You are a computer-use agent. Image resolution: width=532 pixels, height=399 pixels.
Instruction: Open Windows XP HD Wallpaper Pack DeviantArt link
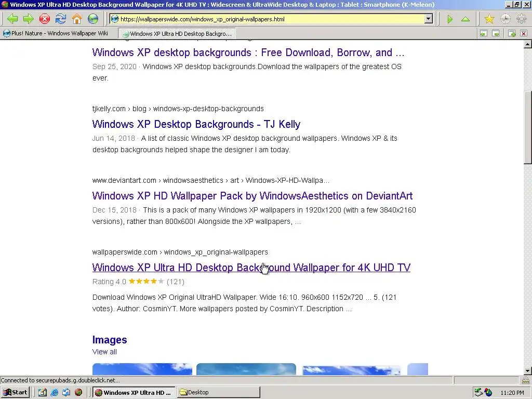click(x=252, y=196)
